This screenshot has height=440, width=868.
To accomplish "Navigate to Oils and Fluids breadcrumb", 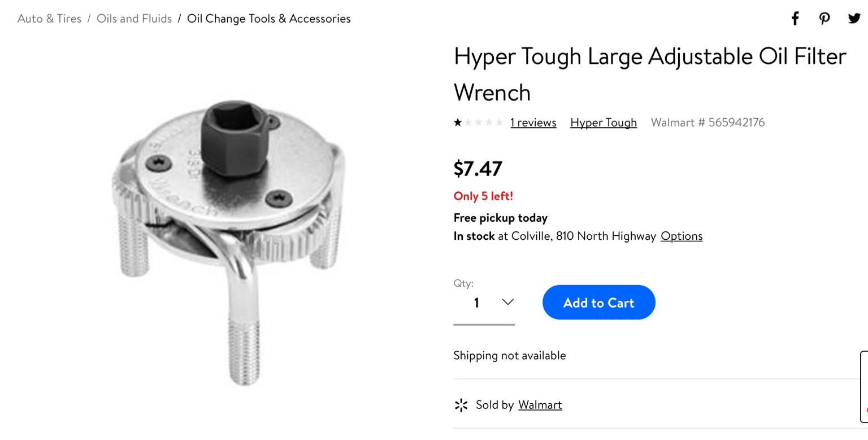I will (x=134, y=19).
